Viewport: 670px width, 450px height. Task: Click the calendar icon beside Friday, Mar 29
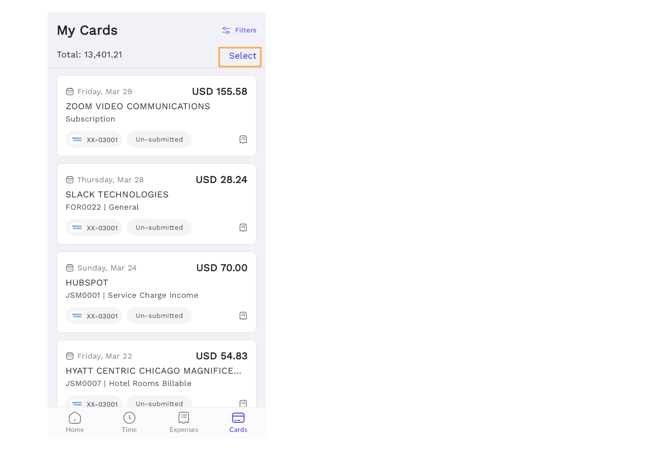(70, 92)
